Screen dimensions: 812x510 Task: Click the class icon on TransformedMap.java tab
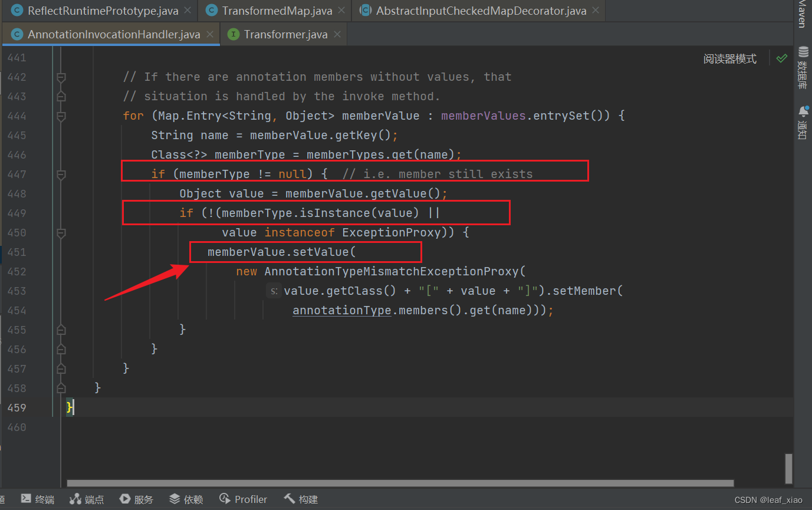click(x=212, y=11)
